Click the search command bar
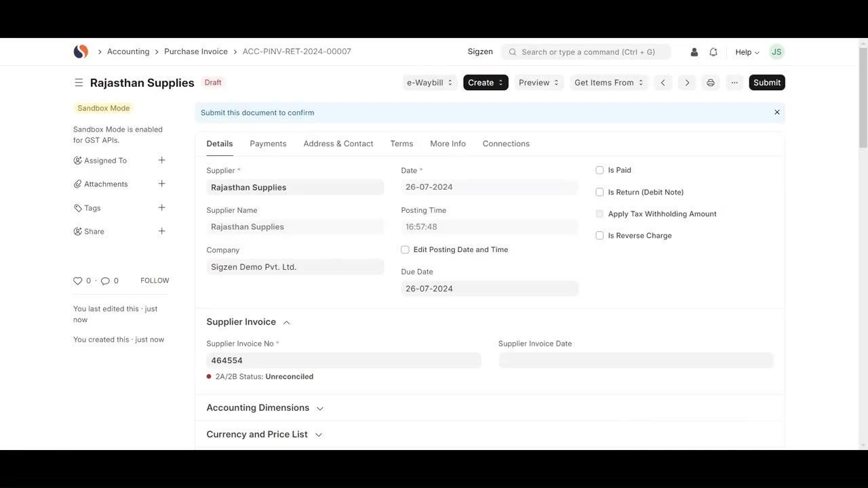The image size is (868, 488). click(x=586, y=52)
